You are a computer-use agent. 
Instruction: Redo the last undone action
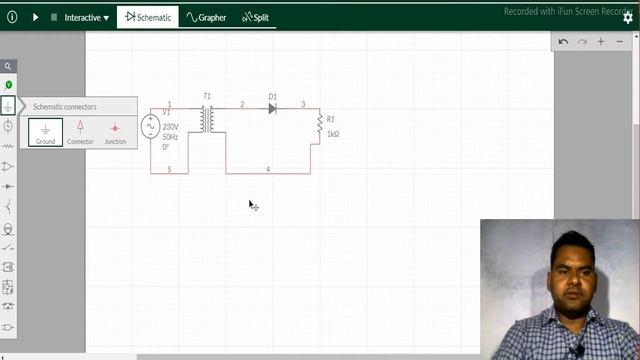click(582, 42)
